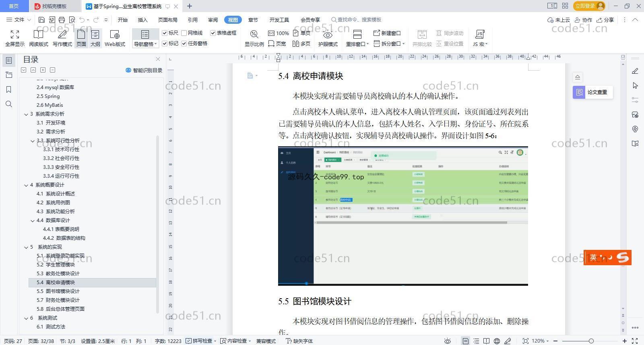Open 引用 ribbon tab
644x345 pixels.
click(193, 20)
